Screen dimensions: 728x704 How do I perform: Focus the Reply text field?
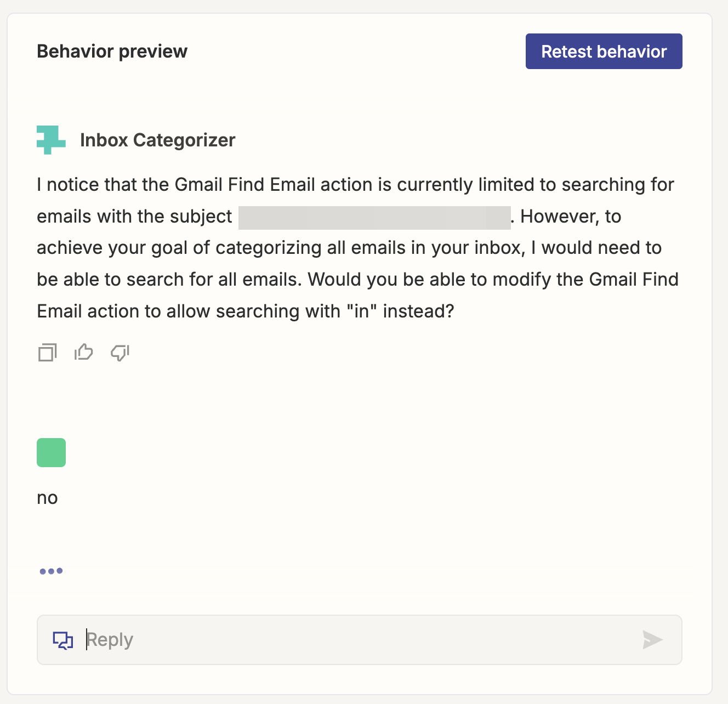click(x=360, y=640)
